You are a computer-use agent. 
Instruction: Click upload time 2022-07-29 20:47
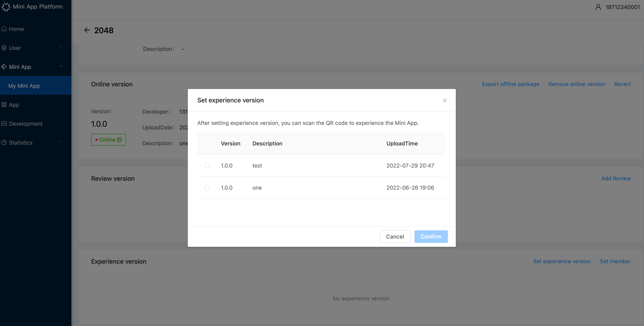(x=410, y=166)
